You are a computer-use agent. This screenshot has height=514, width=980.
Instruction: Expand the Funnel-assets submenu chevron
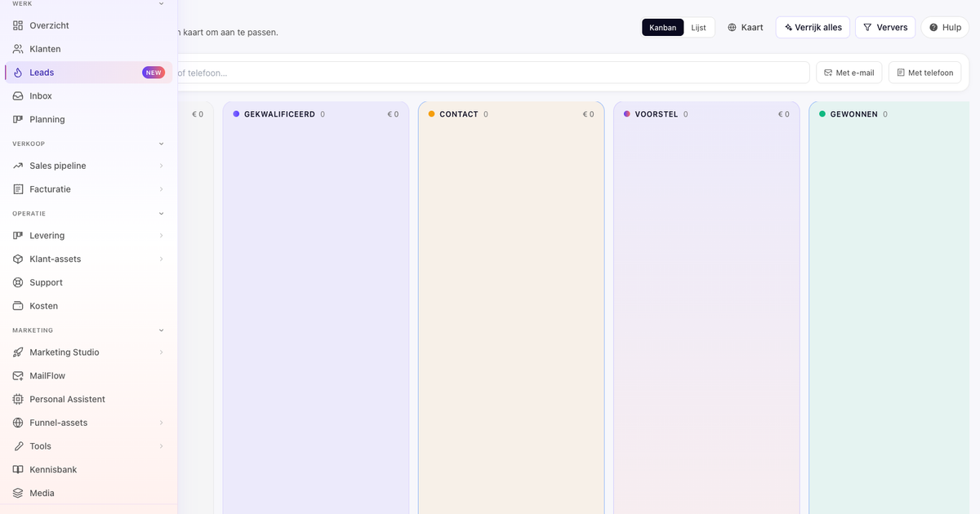pyautogui.click(x=161, y=423)
